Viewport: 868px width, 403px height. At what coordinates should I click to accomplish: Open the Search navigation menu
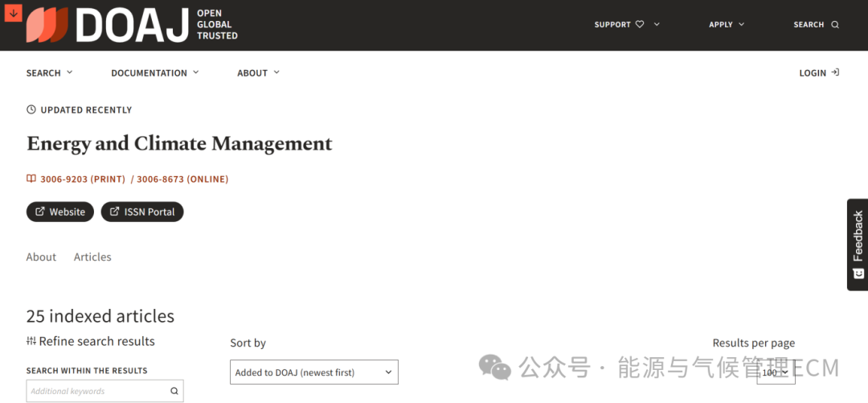tap(49, 72)
